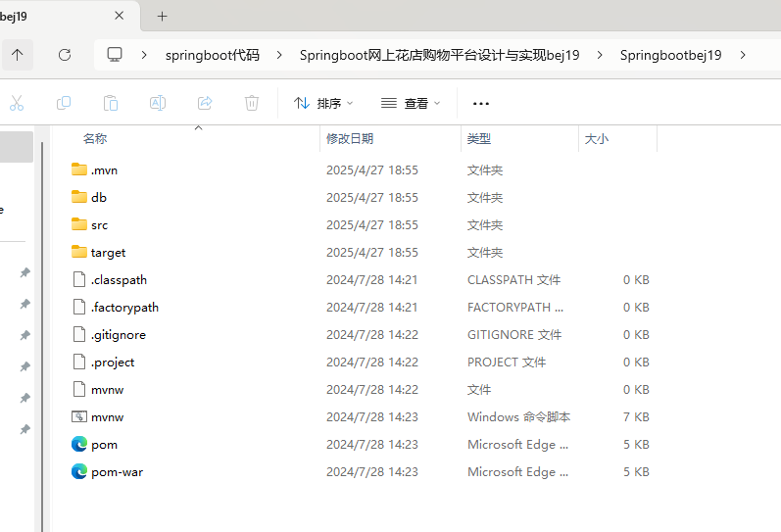781x532 pixels.
Task: Click the Rename icon in toolbar
Action: 158,103
